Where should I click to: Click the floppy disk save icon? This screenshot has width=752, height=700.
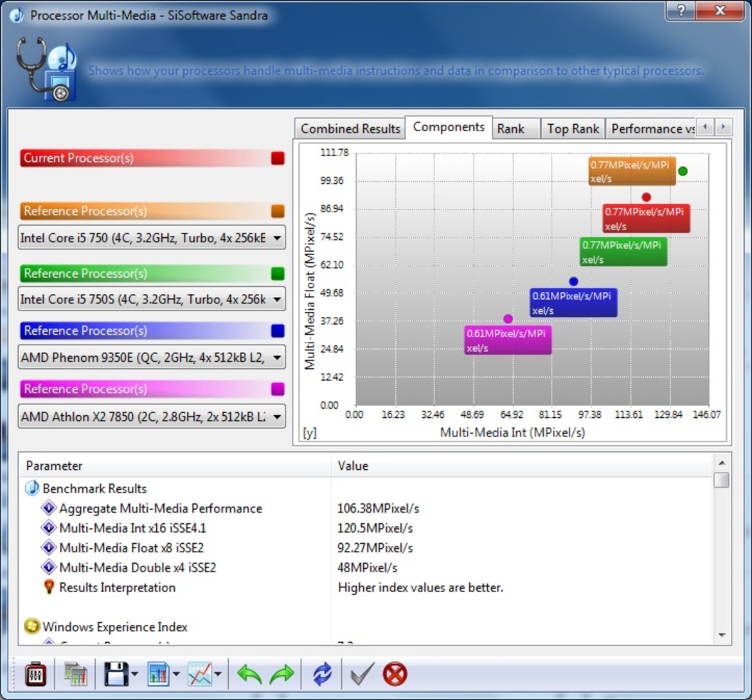coord(116,674)
